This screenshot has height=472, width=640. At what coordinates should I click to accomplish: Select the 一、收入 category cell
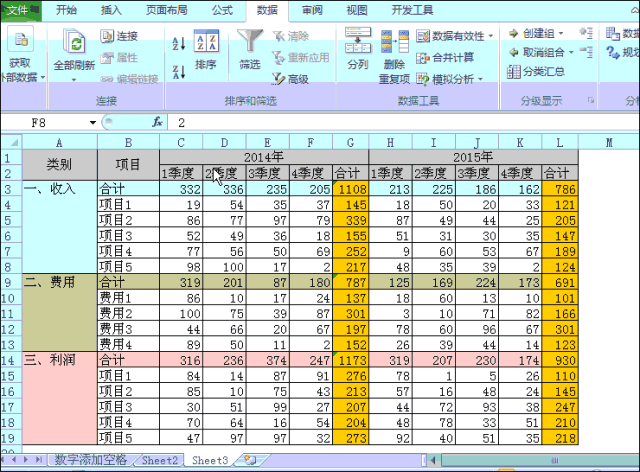point(60,227)
